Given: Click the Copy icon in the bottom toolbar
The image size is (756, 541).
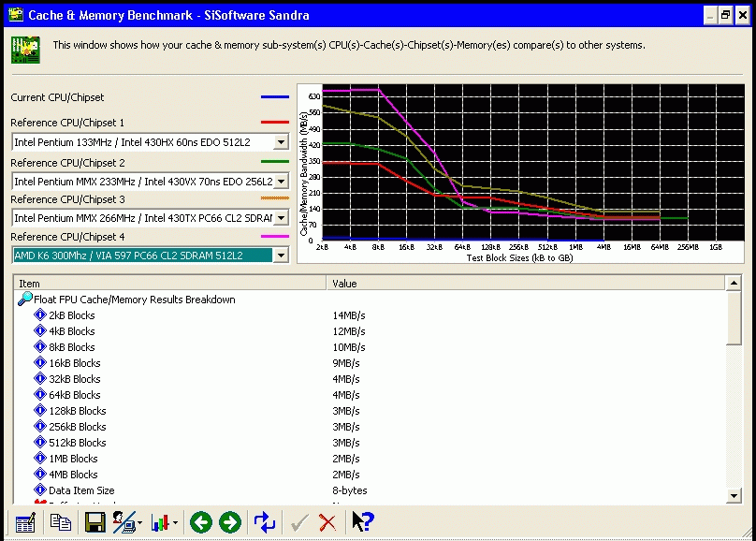Looking at the screenshot, I should coord(61,522).
